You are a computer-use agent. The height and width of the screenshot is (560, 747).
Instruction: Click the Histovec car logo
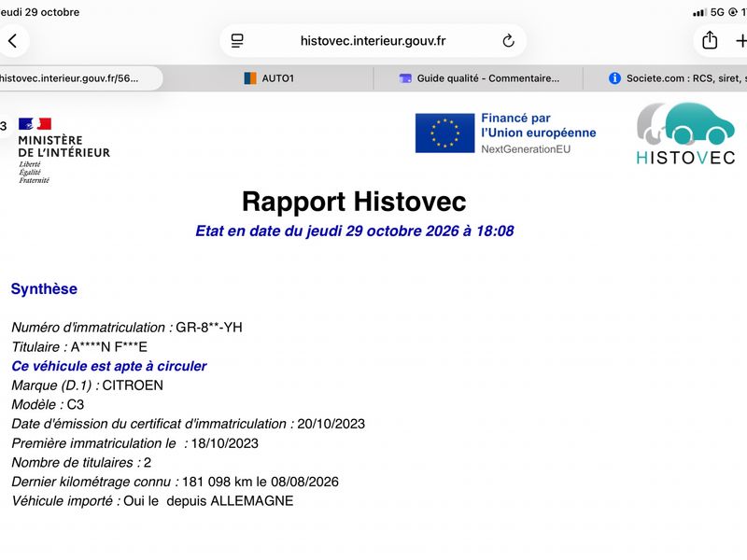pos(685,133)
